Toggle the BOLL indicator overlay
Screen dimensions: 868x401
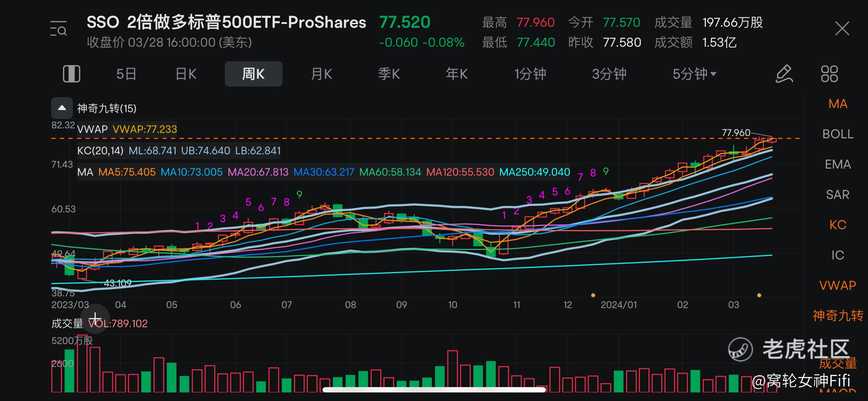coord(838,134)
